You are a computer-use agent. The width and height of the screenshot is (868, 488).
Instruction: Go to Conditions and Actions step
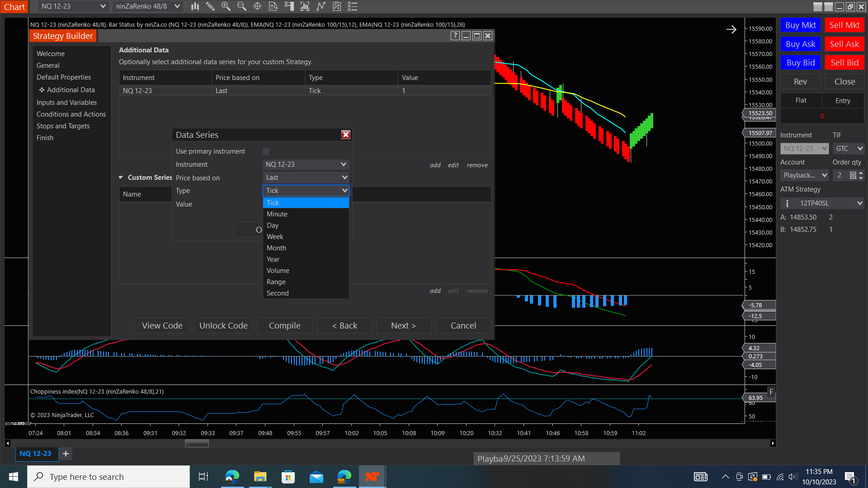pos(71,114)
